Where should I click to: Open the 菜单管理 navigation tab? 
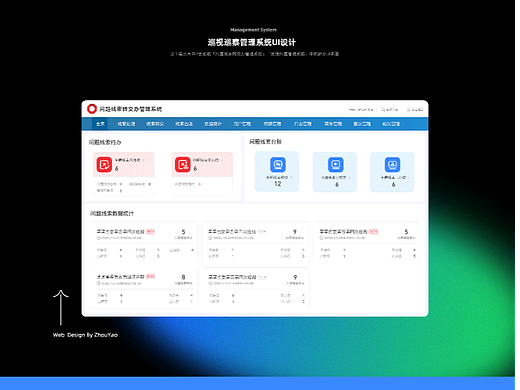coord(333,124)
